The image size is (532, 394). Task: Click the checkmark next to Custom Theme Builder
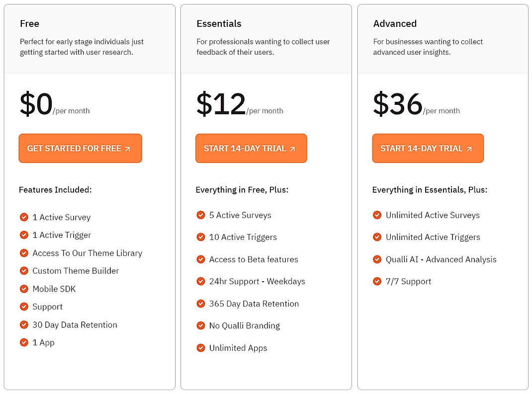pos(24,271)
